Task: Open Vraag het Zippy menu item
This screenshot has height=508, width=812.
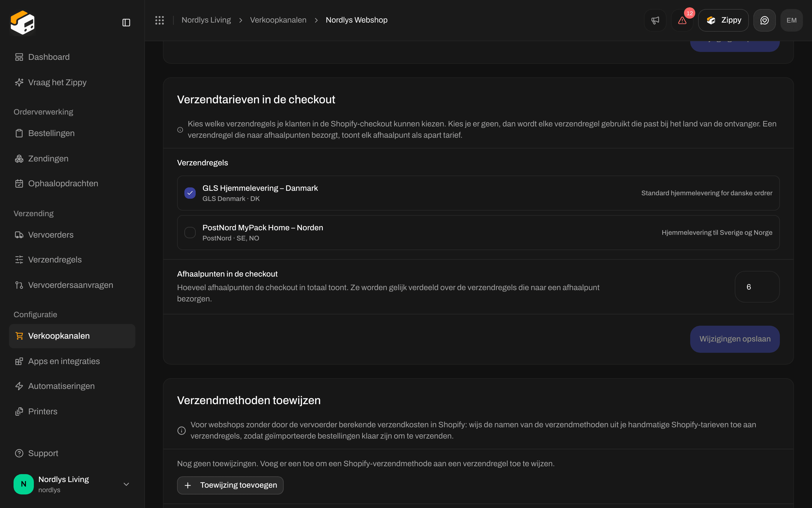Action: point(72,82)
